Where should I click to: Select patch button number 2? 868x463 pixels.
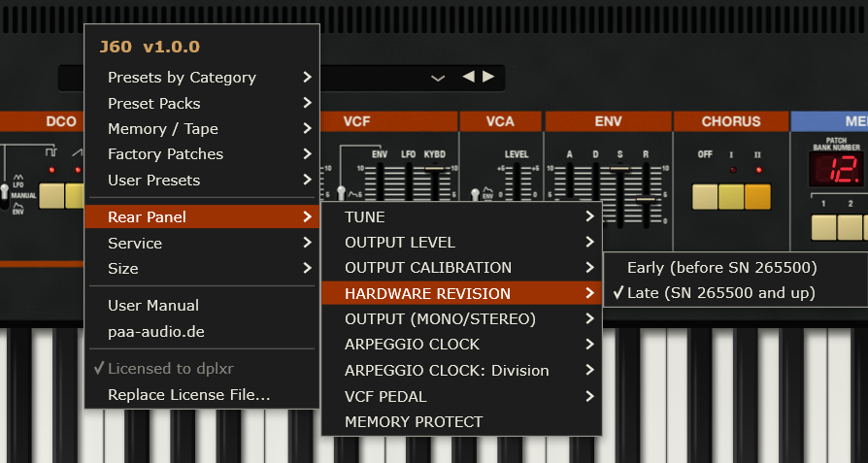(x=851, y=227)
